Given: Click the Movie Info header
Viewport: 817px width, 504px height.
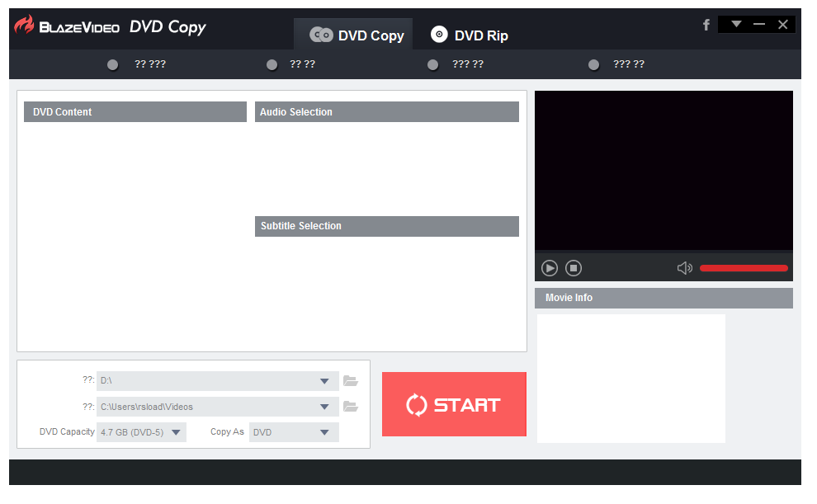Looking at the screenshot, I should pyautogui.click(x=664, y=298).
